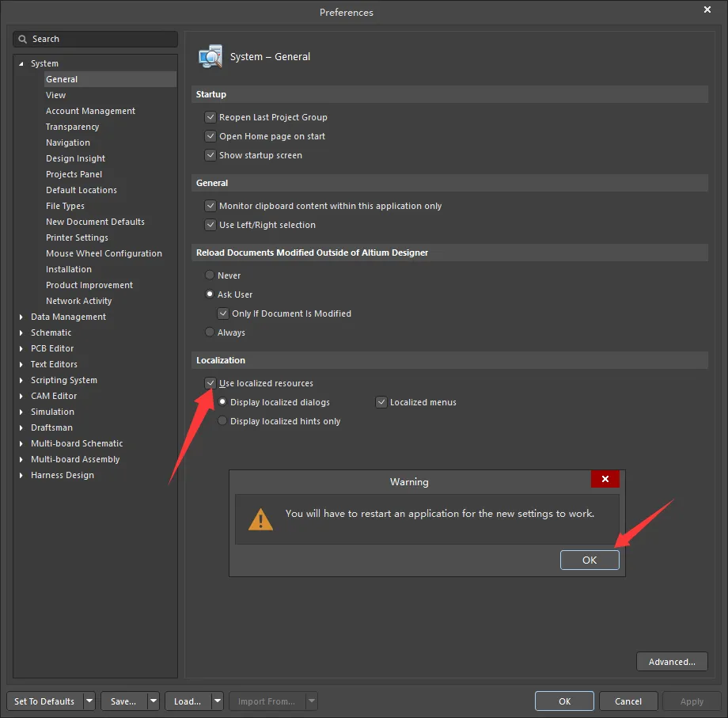728x718 pixels.
Task: Expand the Harness Design node
Action: (x=21, y=475)
